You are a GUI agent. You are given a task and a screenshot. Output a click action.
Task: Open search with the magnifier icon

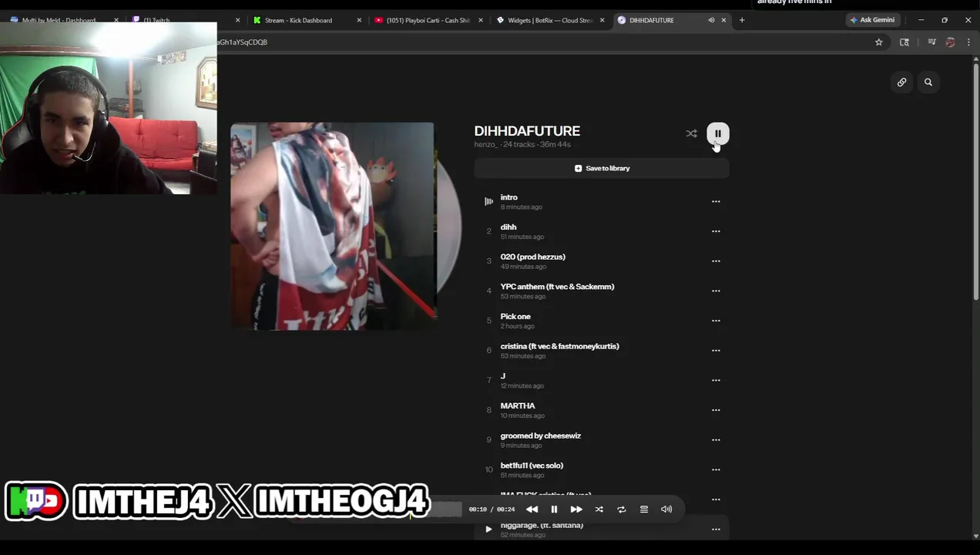(928, 82)
